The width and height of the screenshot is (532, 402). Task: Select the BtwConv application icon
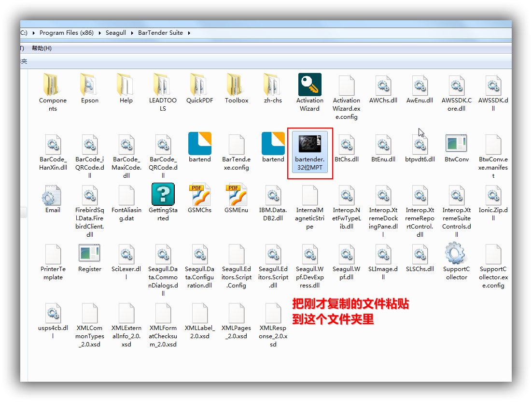tap(456, 144)
